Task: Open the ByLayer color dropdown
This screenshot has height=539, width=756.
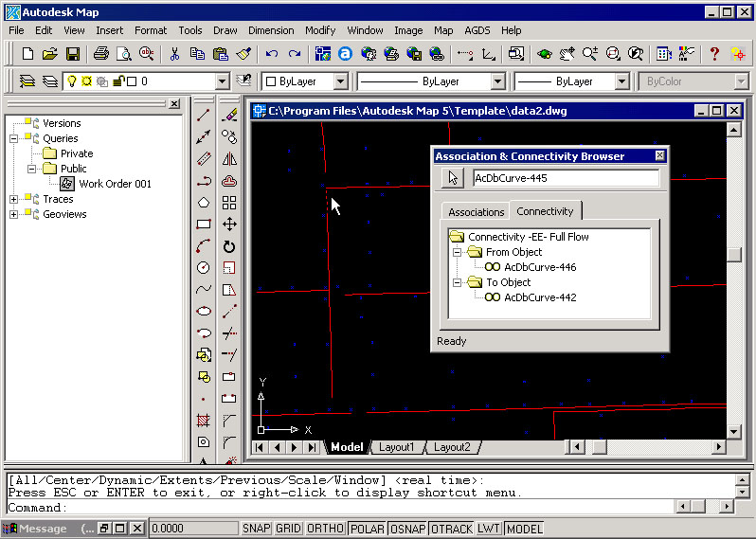Action: (341, 82)
